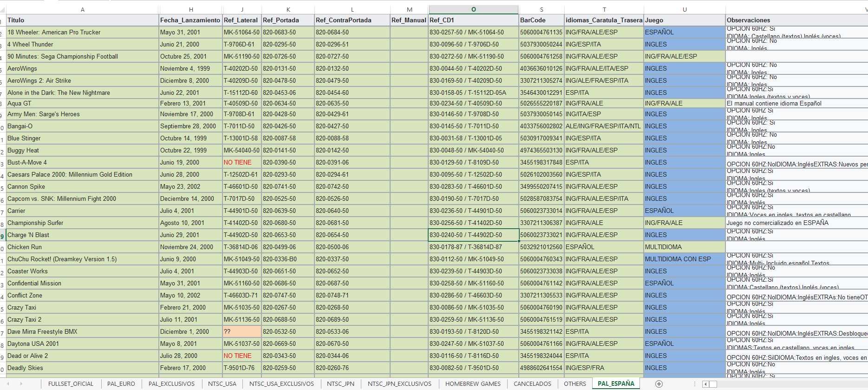Image resolution: width=868 pixels, height=390 pixels.
Task: Select column J header
Action: point(242,9)
